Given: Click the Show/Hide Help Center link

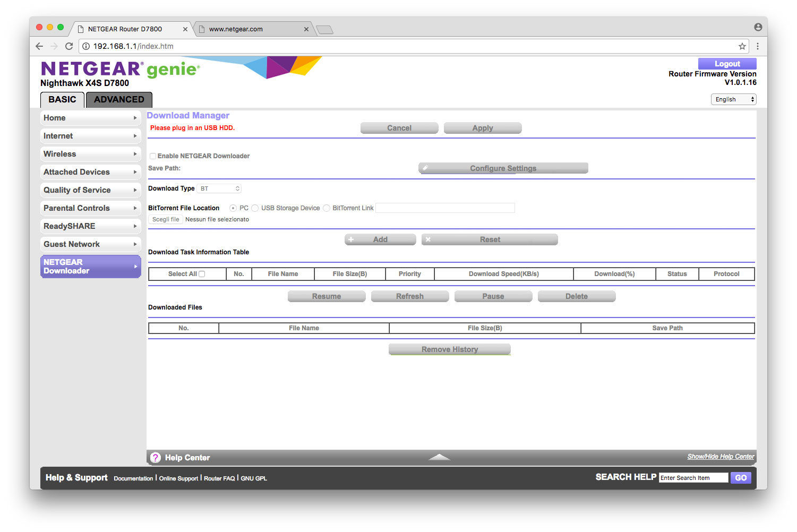Looking at the screenshot, I should pos(720,457).
